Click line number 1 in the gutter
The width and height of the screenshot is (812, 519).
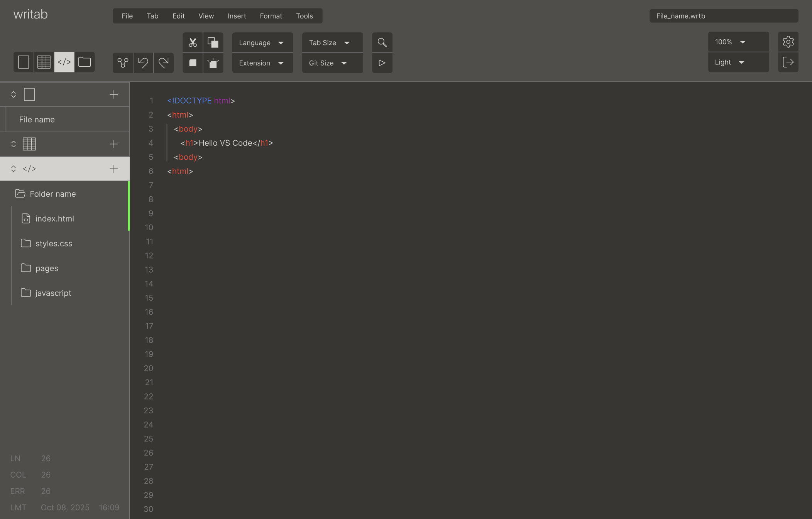[151, 101]
